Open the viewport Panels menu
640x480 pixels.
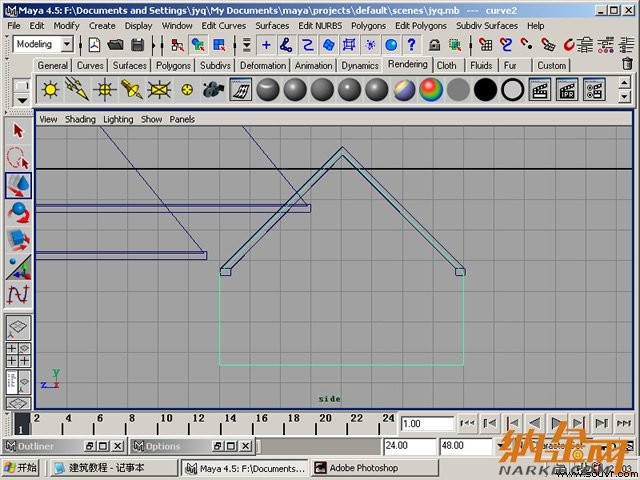point(182,120)
